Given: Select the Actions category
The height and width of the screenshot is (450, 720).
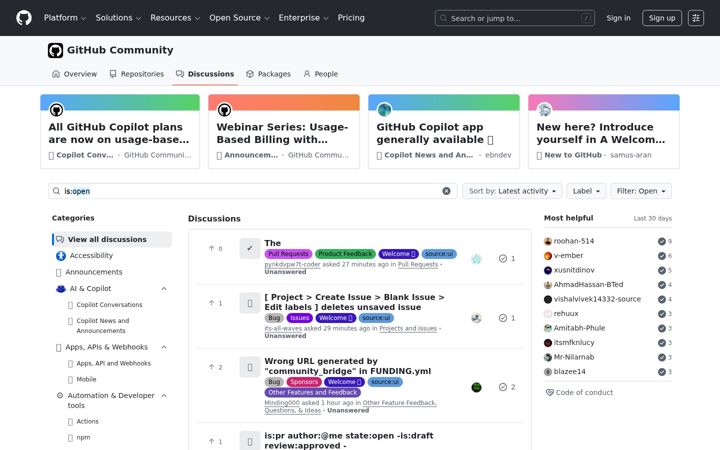Looking at the screenshot, I should 87,422.
